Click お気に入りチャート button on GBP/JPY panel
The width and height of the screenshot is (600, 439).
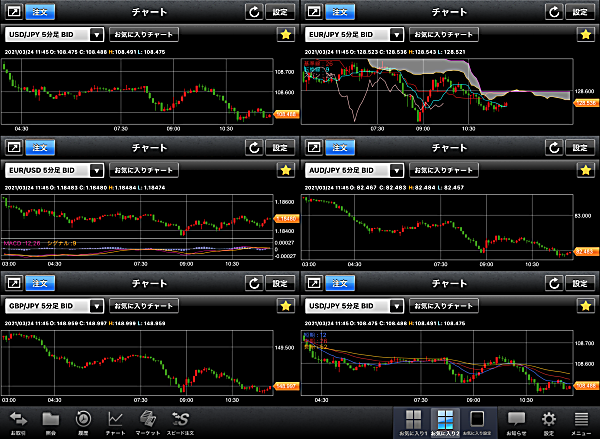[144, 306]
